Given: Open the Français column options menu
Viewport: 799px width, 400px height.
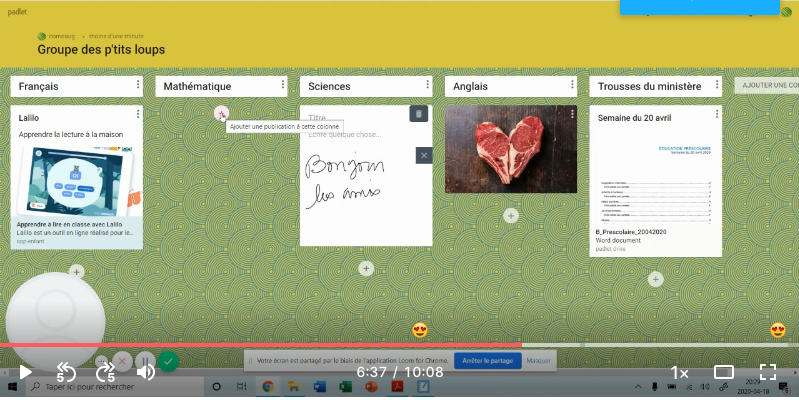Looking at the screenshot, I should pyautogui.click(x=138, y=85).
